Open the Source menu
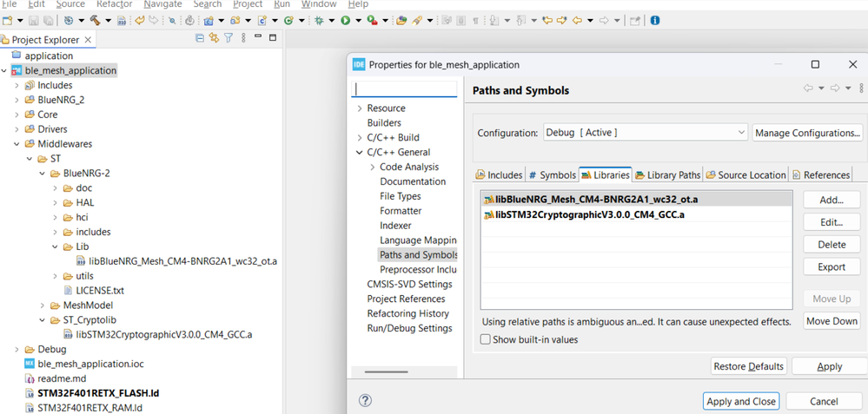 [71, 4]
